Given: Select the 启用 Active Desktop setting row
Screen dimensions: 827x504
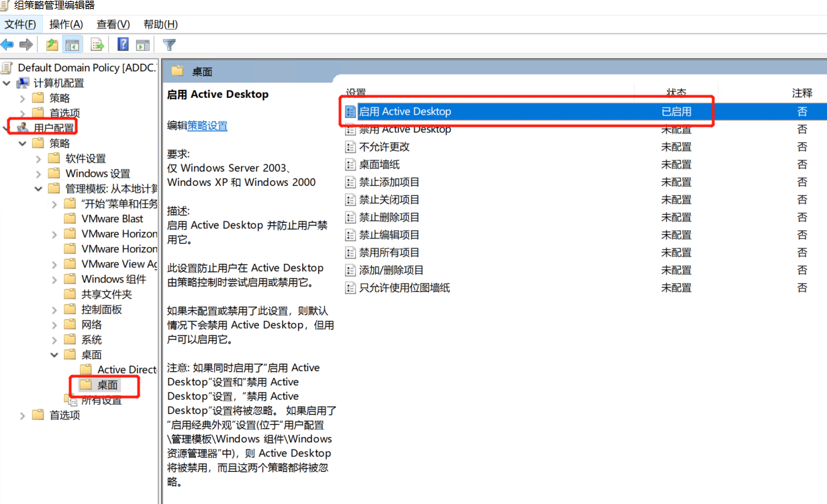Looking at the screenshot, I should (584, 111).
